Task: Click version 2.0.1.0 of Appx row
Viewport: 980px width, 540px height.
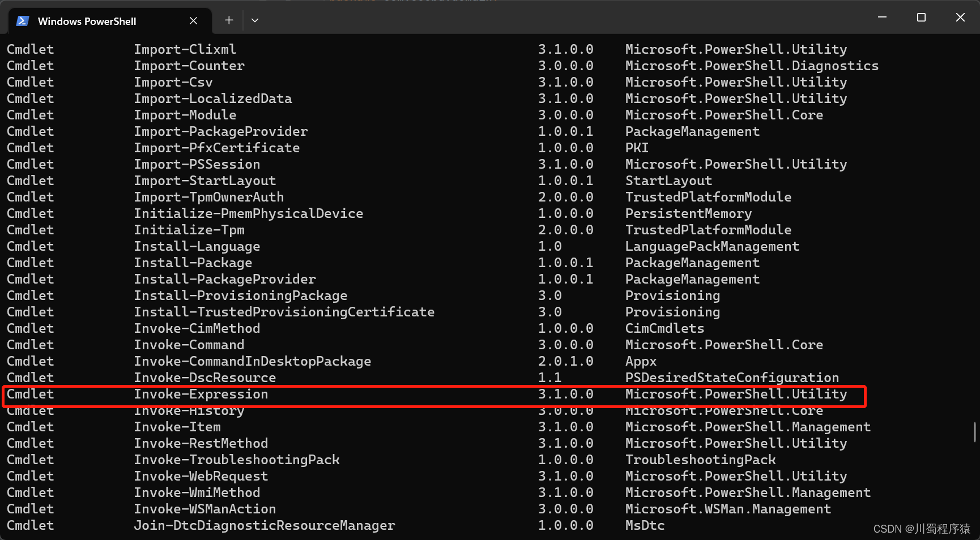Action: tap(566, 361)
